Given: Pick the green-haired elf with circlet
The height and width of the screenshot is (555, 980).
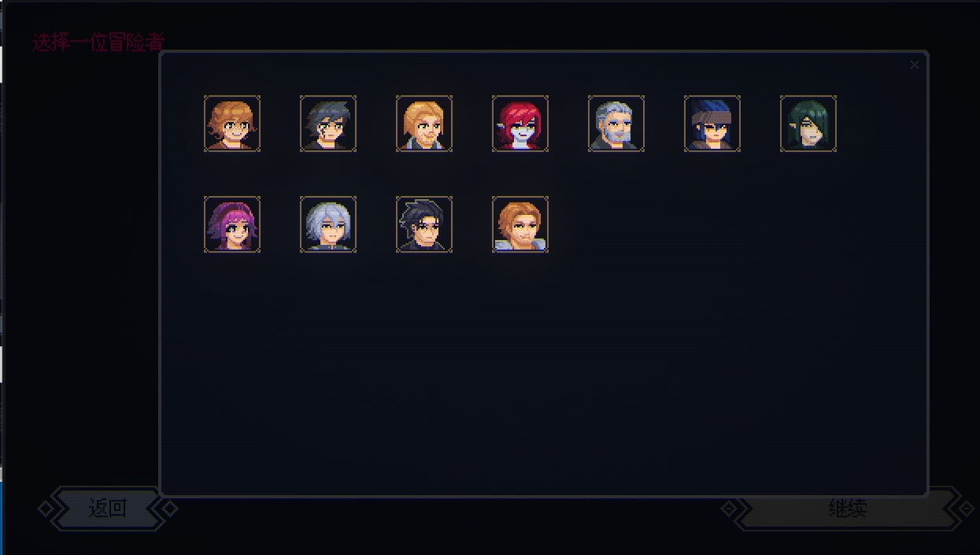Looking at the screenshot, I should [x=808, y=124].
